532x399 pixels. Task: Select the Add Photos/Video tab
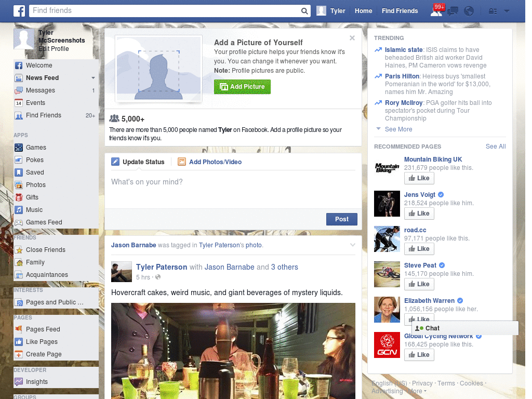click(x=210, y=162)
